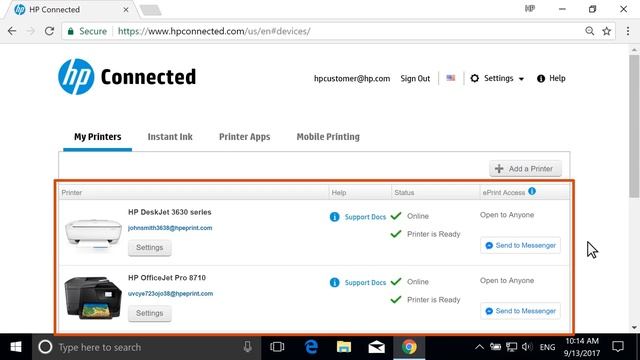Click Send to Messenger for OfficeJet Pro 8710

tap(520, 311)
